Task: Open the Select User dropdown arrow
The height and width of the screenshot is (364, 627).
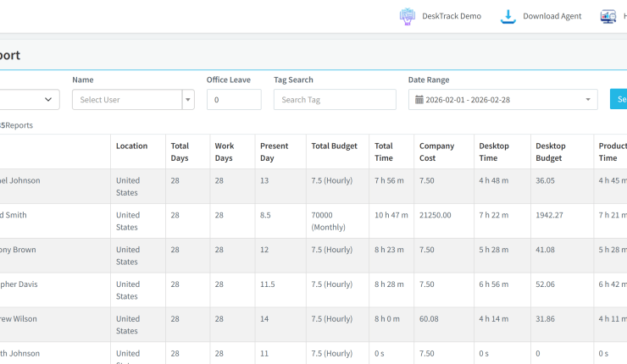Action: click(x=188, y=100)
